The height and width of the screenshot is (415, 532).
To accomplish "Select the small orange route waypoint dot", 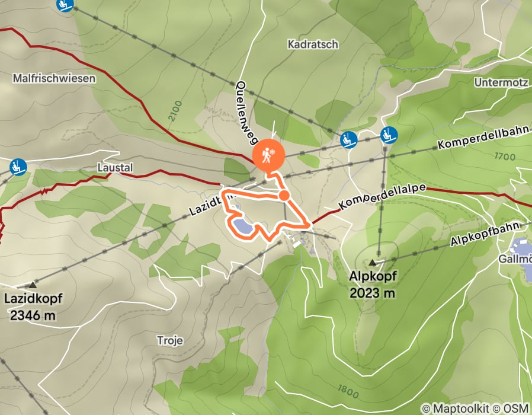I will 284,196.
